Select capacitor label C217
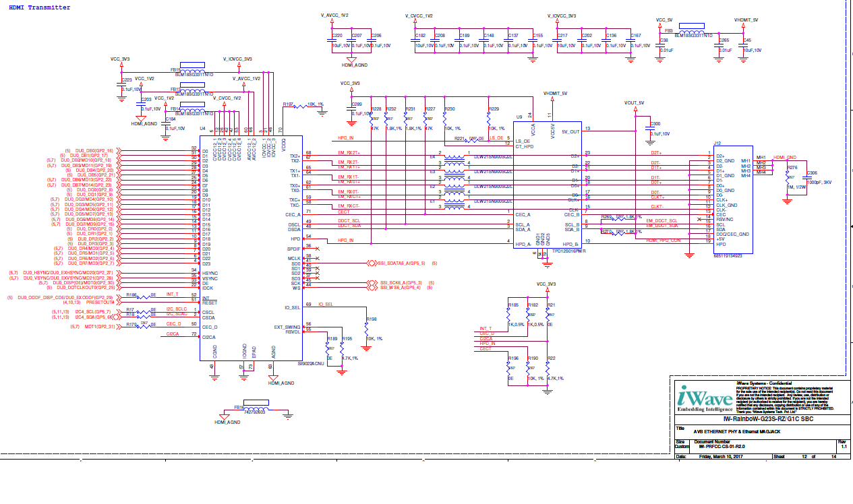Screen dimensions: 853x504 [x=562, y=35]
